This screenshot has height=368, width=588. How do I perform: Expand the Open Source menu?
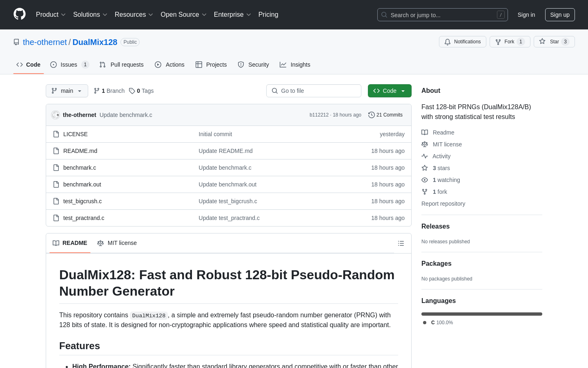(x=184, y=15)
